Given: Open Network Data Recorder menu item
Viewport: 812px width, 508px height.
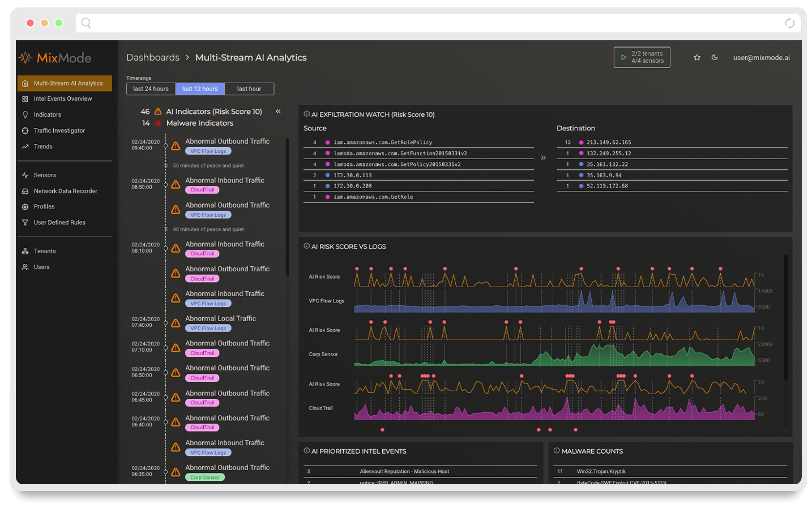Looking at the screenshot, I should [x=65, y=191].
